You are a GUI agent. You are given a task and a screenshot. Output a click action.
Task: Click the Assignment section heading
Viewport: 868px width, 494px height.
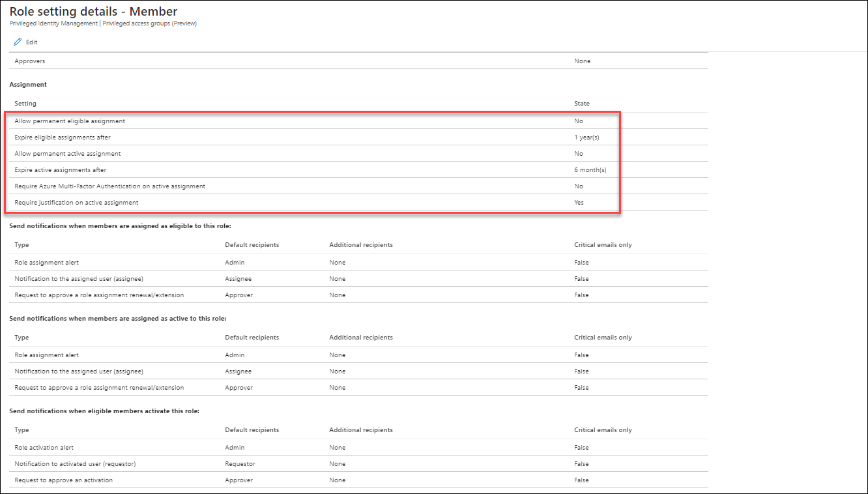click(x=28, y=85)
